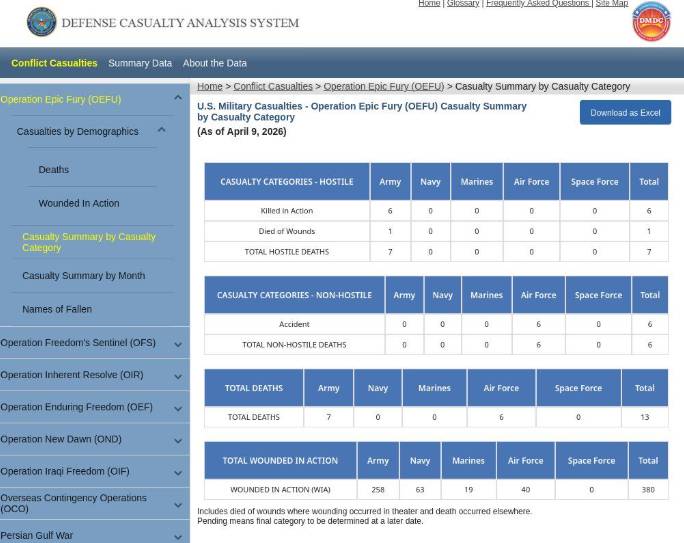Click the DMDC round logo

(x=651, y=22)
